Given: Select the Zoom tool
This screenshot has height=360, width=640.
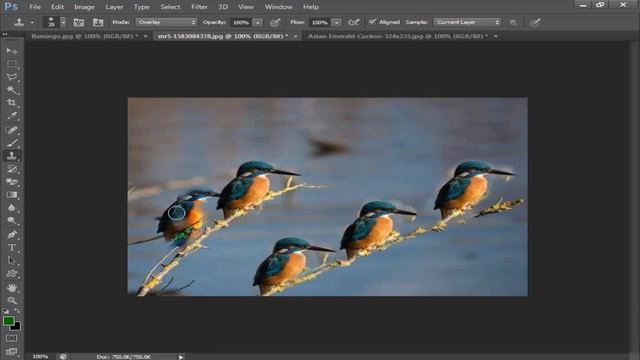Looking at the screenshot, I should (x=12, y=301).
